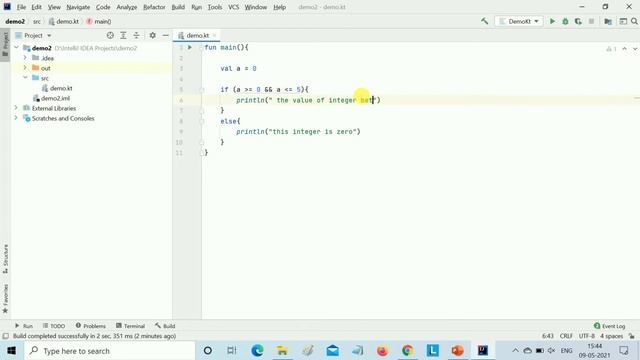The height and width of the screenshot is (360, 640).
Task: Open the Run tool window
Action: click(24, 326)
